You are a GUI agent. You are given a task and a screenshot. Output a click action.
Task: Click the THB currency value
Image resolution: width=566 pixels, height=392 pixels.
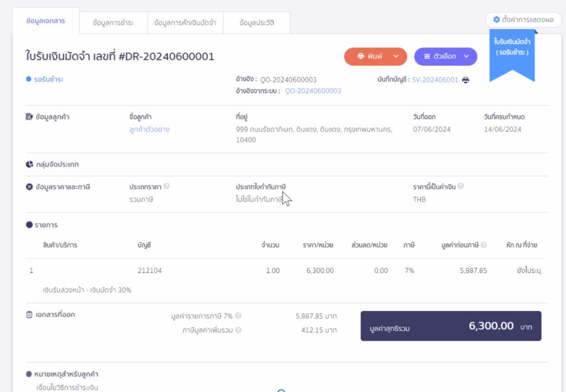click(420, 199)
